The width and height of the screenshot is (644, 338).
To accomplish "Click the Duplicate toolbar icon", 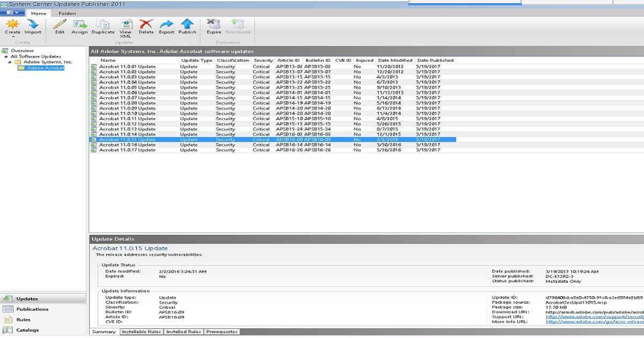I will click(103, 24).
